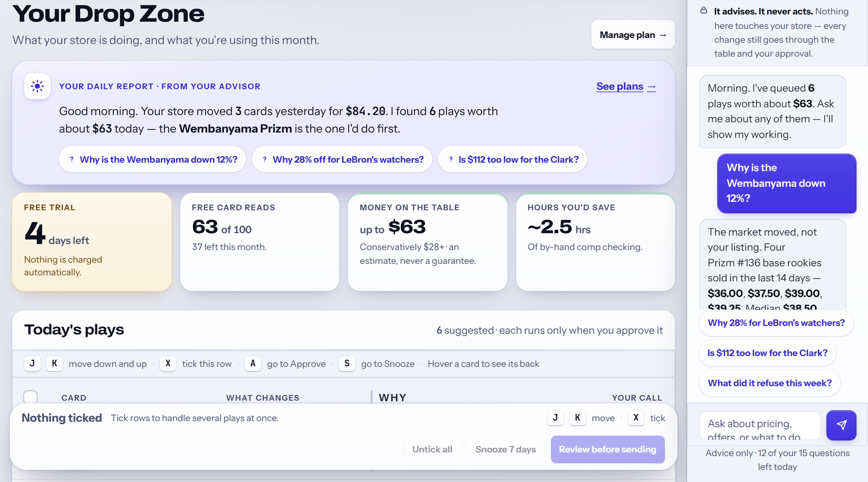The width and height of the screenshot is (868, 482).
Task: Click the CARD column header
Action: (x=74, y=398)
